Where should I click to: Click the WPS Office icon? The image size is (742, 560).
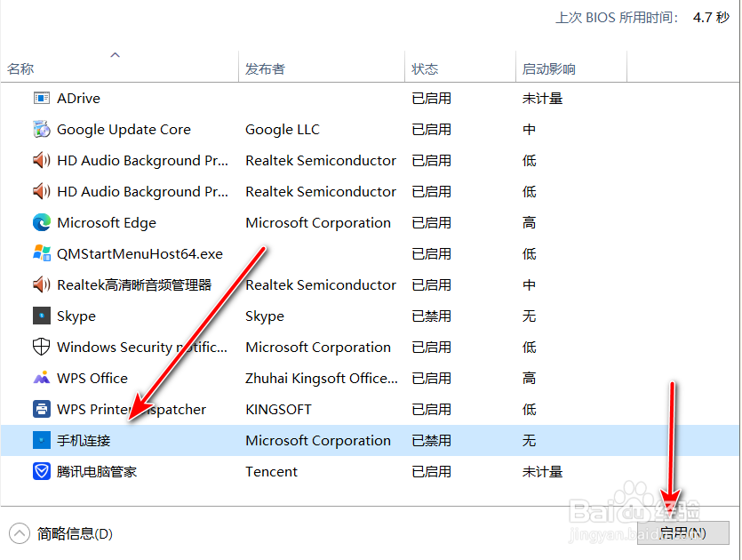click(41, 378)
